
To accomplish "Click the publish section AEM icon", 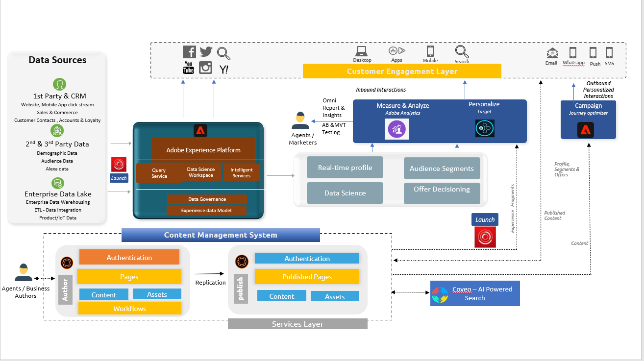I will (x=241, y=261).
